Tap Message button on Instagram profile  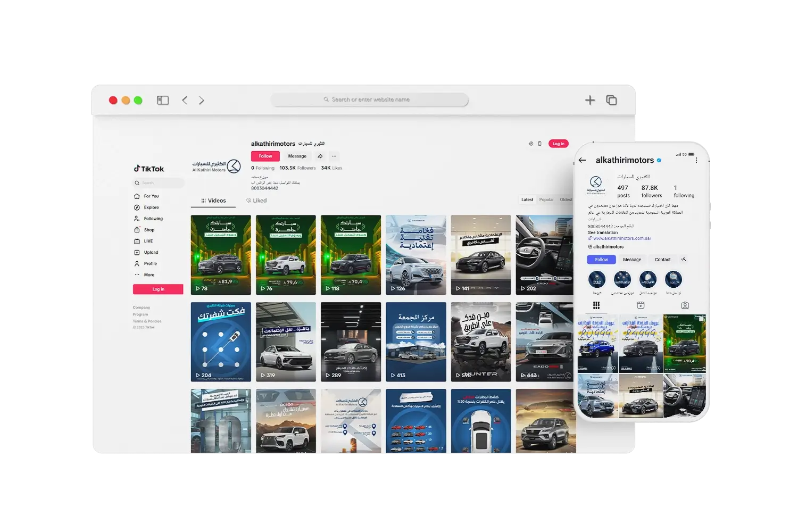tap(632, 260)
